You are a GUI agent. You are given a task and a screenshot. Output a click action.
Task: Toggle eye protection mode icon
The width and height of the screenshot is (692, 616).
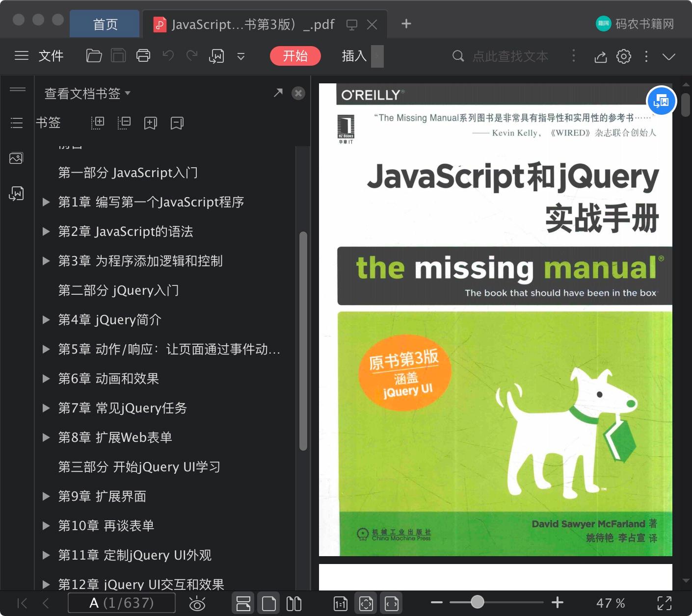coord(197,603)
